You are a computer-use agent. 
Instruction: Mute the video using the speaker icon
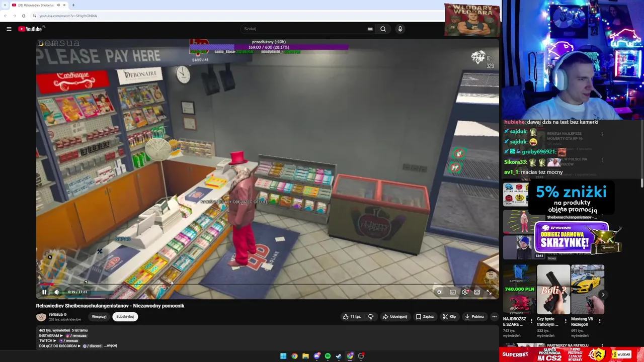(x=57, y=292)
